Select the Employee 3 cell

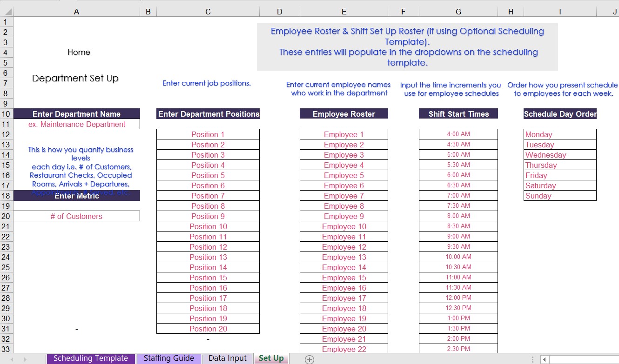(x=344, y=155)
